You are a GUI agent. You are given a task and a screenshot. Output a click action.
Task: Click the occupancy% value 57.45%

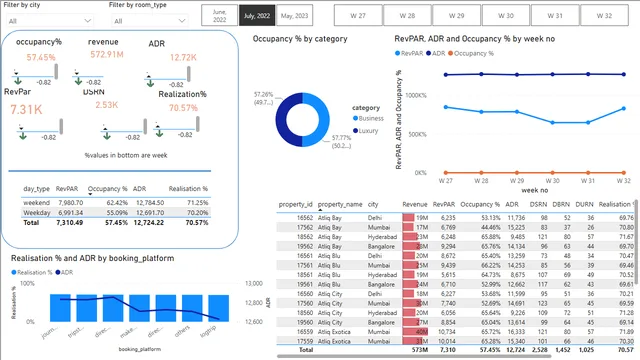point(41,58)
